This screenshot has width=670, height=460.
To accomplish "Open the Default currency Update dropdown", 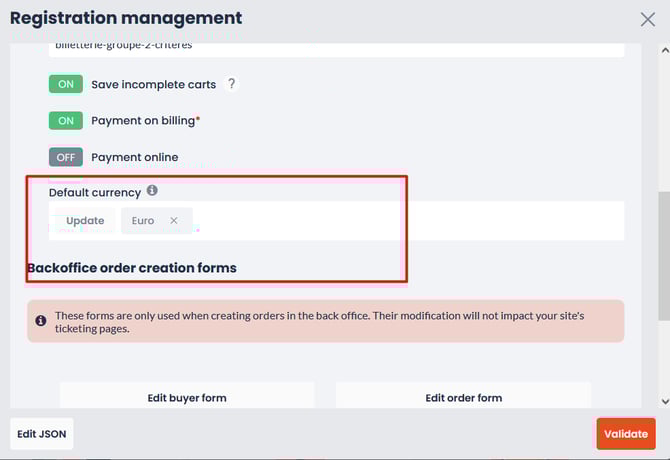I will tap(85, 220).
